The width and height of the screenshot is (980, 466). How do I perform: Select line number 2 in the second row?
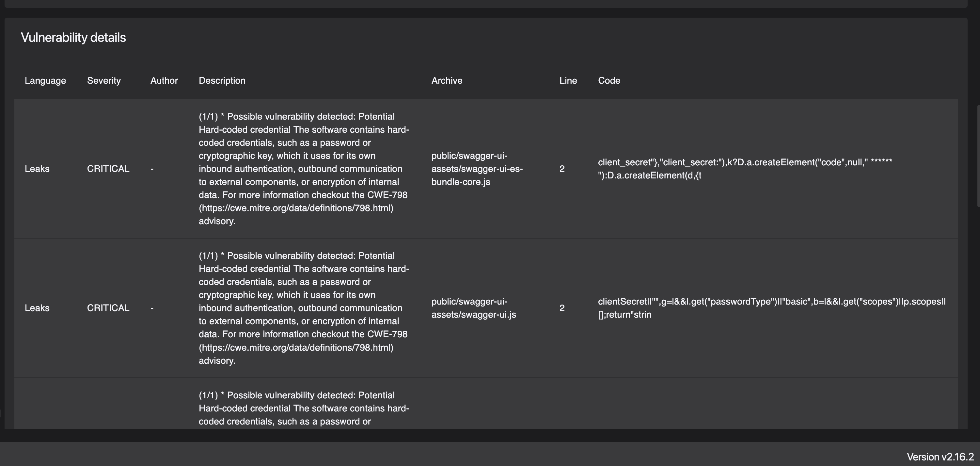[561, 308]
